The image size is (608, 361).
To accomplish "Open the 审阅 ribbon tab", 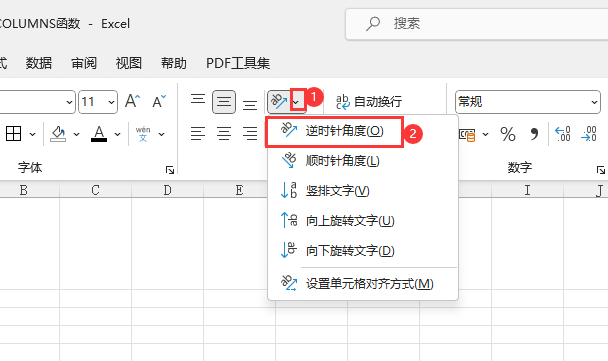I will tap(84, 63).
